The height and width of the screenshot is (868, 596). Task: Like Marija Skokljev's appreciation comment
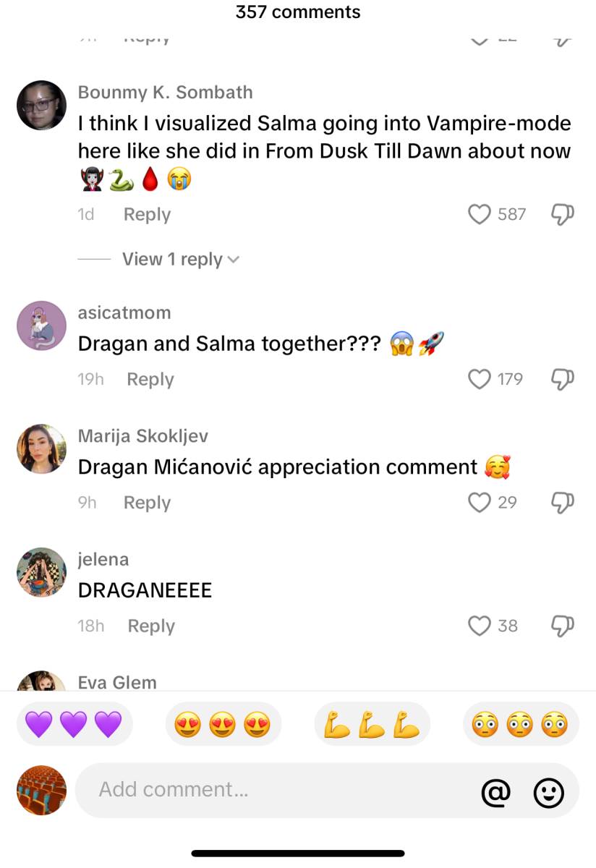click(480, 502)
